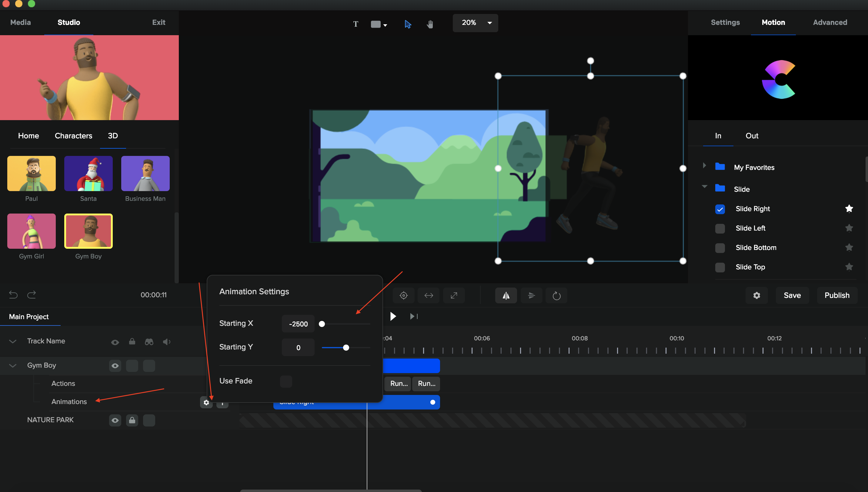Select the Actions sub-track row
868x492 pixels.
pos(63,383)
